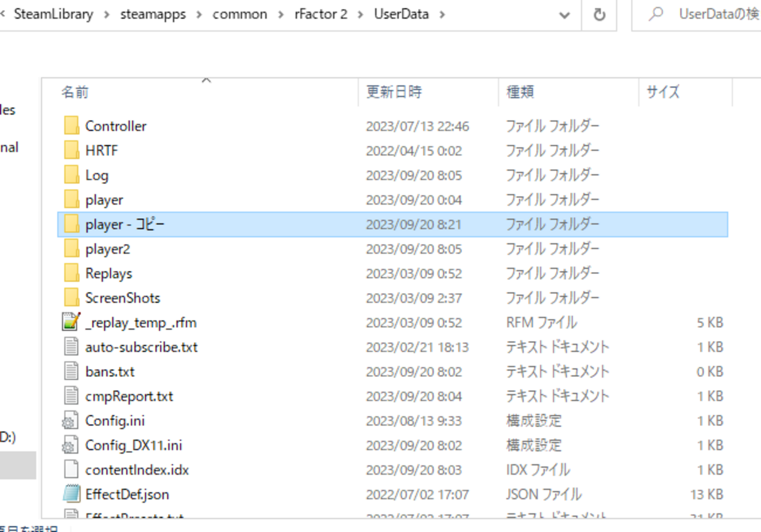761x532 pixels.
Task: Select the Log folder name
Action: click(97, 176)
